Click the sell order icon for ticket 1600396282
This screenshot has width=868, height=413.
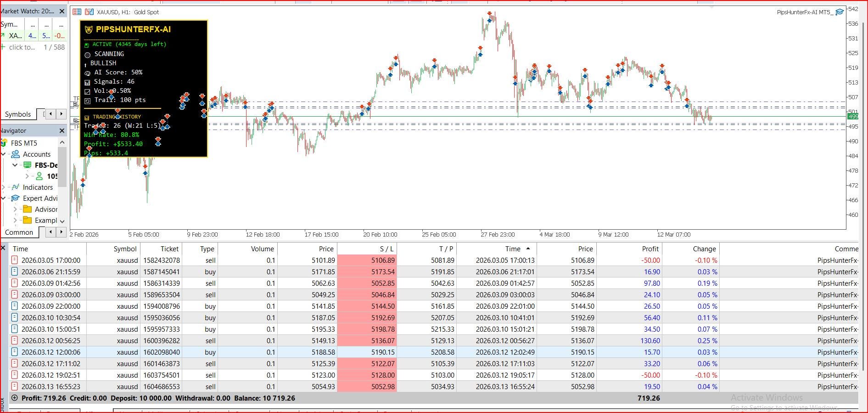[15, 340]
